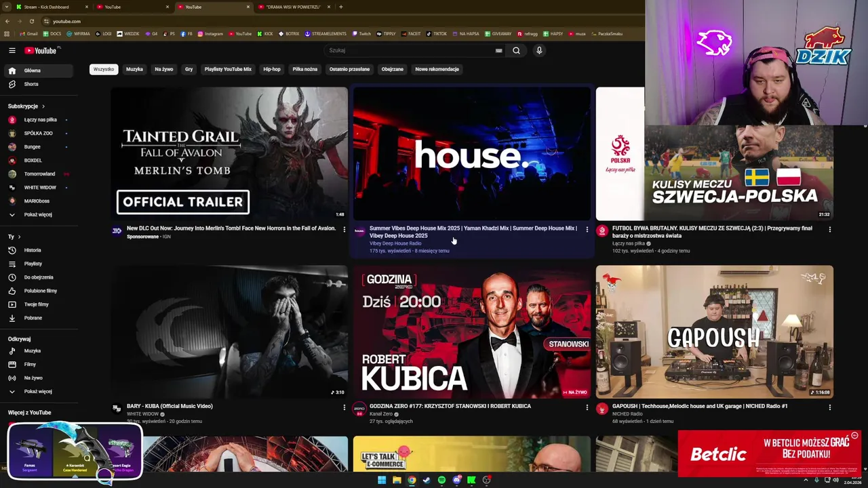Open the TIKTOK bookmark
The width and height of the screenshot is (868, 488).
tap(437, 34)
